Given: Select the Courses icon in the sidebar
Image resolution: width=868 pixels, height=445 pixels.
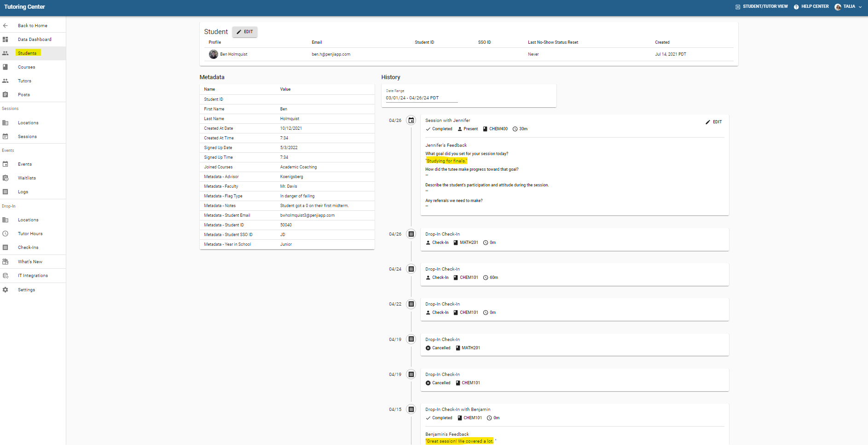Looking at the screenshot, I should tap(6, 67).
